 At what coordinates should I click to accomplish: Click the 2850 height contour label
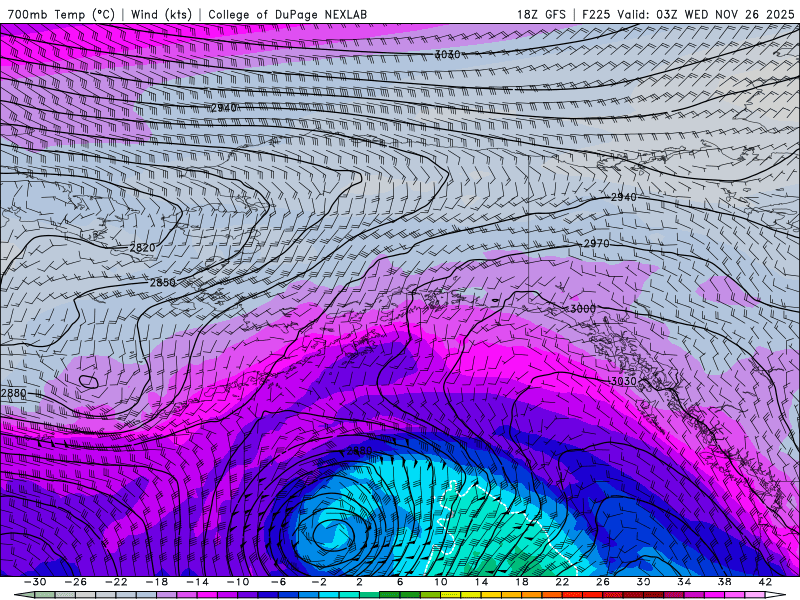(x=163, y=283)
